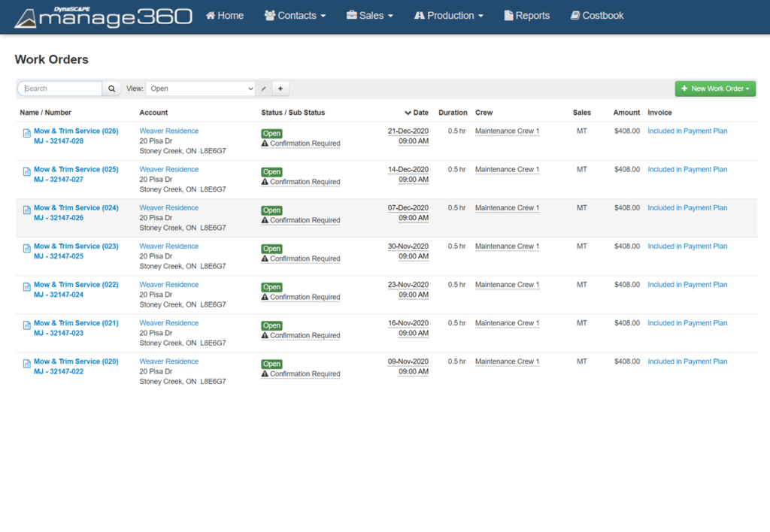Image resolution: width=770 pixels, height=532 pixels.
Task: Click inside the Search input field
Action: 59,88
